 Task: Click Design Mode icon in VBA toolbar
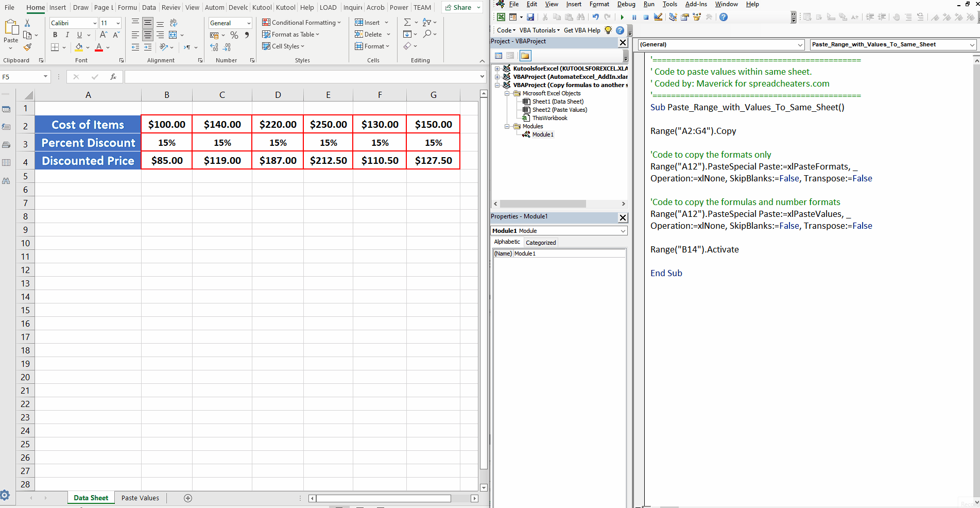pos(658,17)
